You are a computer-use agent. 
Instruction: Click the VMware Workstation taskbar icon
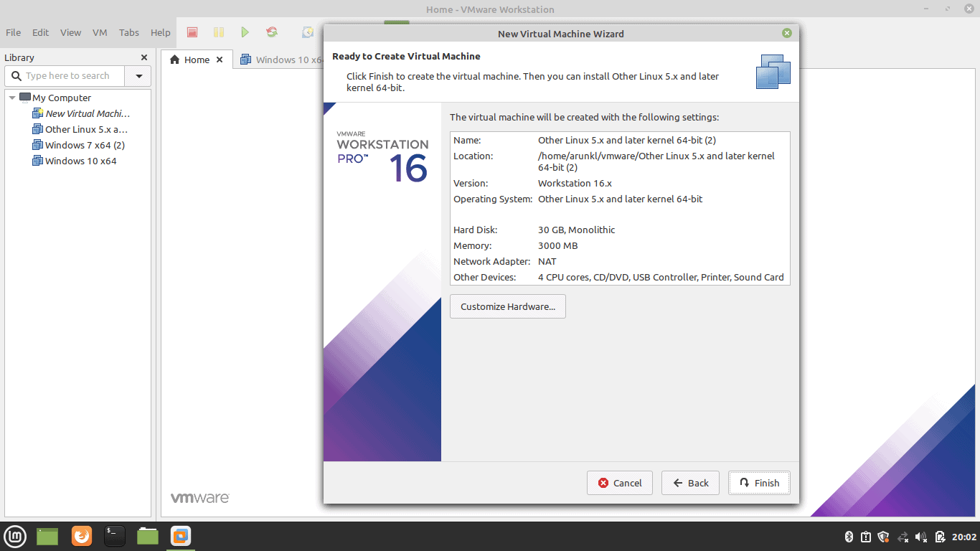(181, 536)
